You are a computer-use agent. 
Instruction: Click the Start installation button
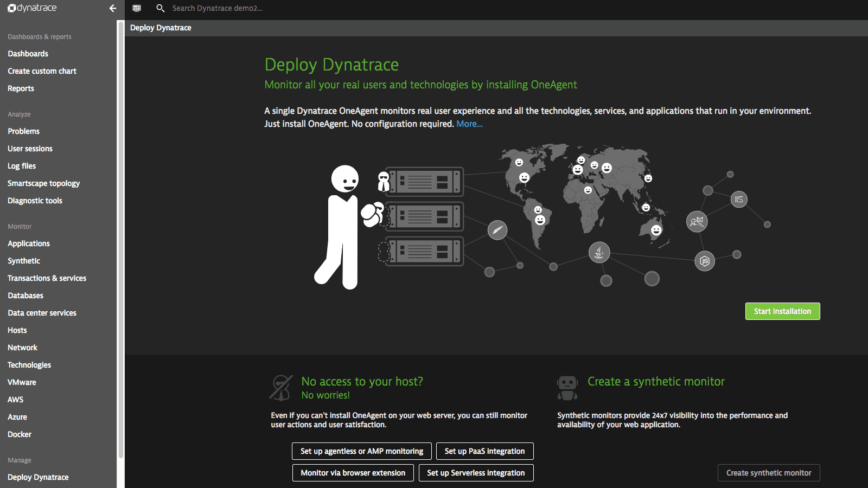point(782,311)
